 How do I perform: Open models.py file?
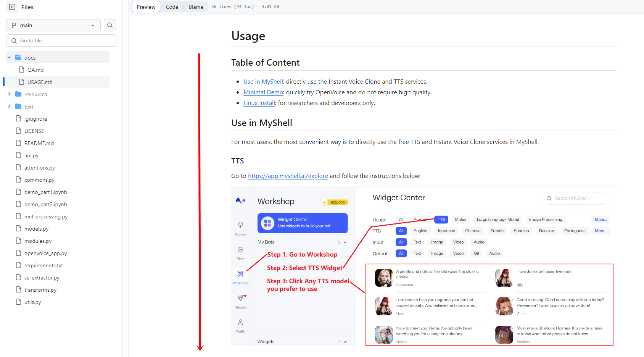tap(36, 229)
